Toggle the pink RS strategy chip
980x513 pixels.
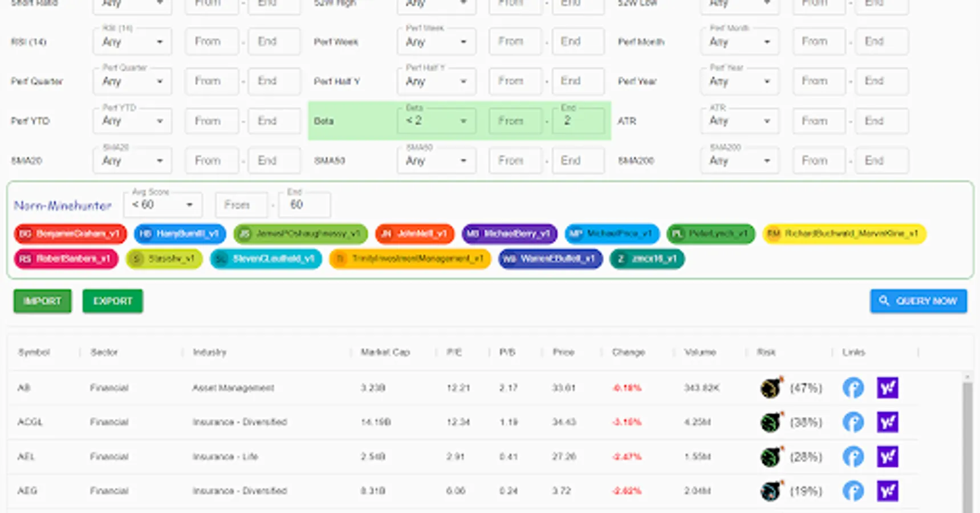tap(66, 259)
